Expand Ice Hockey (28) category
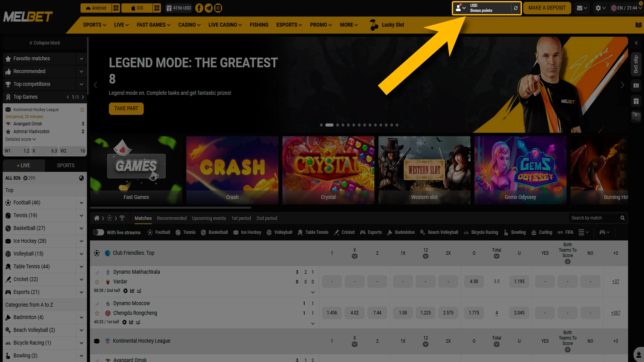Viewport: 644px width, 362px height. pos(82,241)
